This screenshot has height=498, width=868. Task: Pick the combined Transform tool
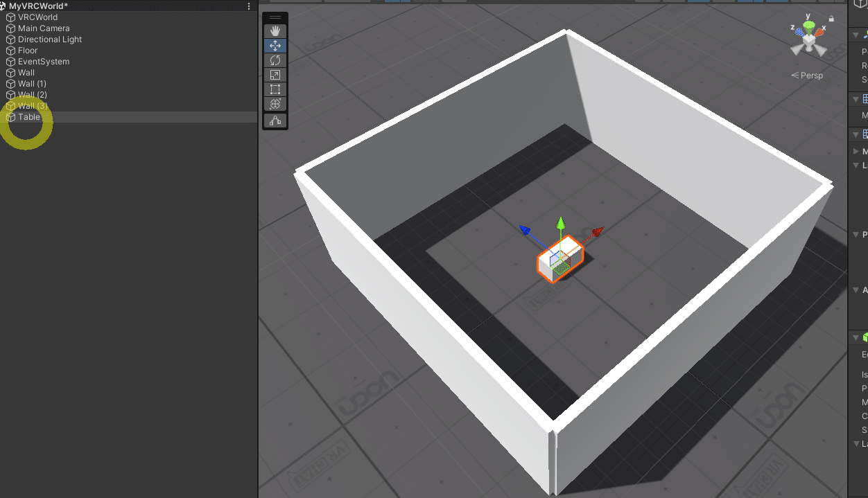(275, 104)
